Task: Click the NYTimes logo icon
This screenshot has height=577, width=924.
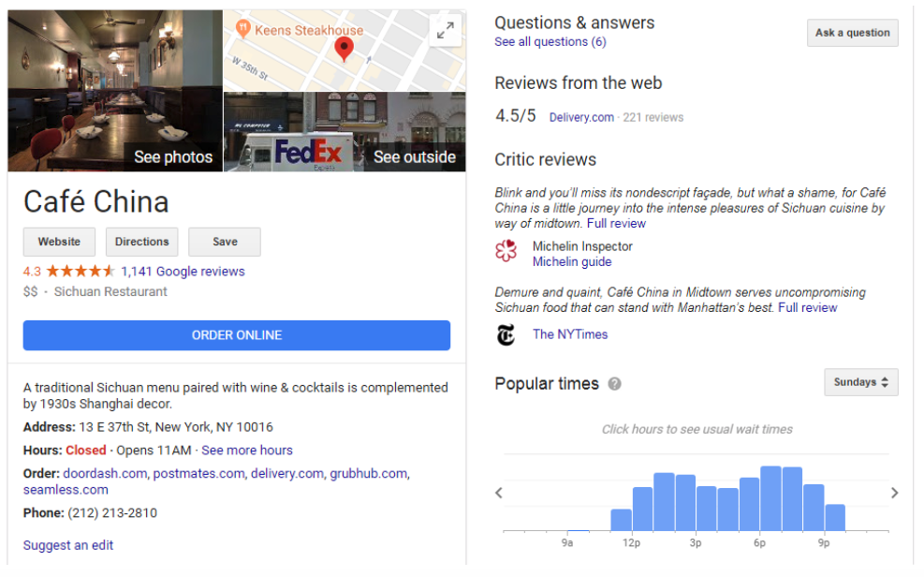Action: (506, 334)
